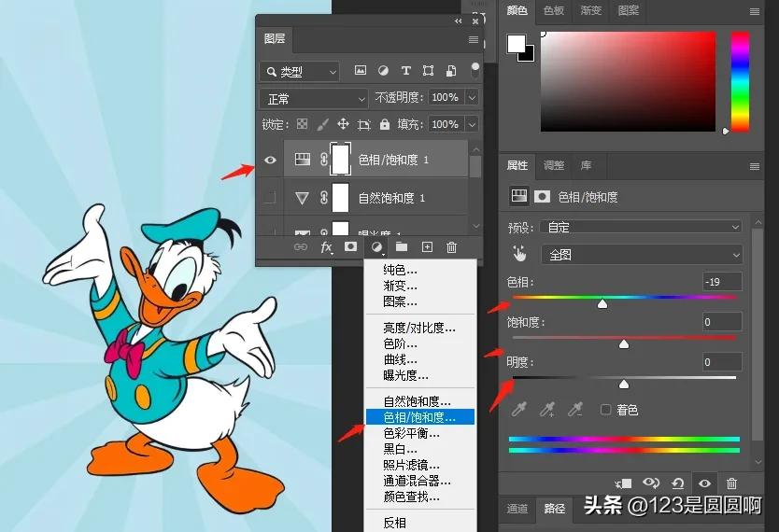Open the 正常 blend mode dropdown
779x532 pixels.
314,99
